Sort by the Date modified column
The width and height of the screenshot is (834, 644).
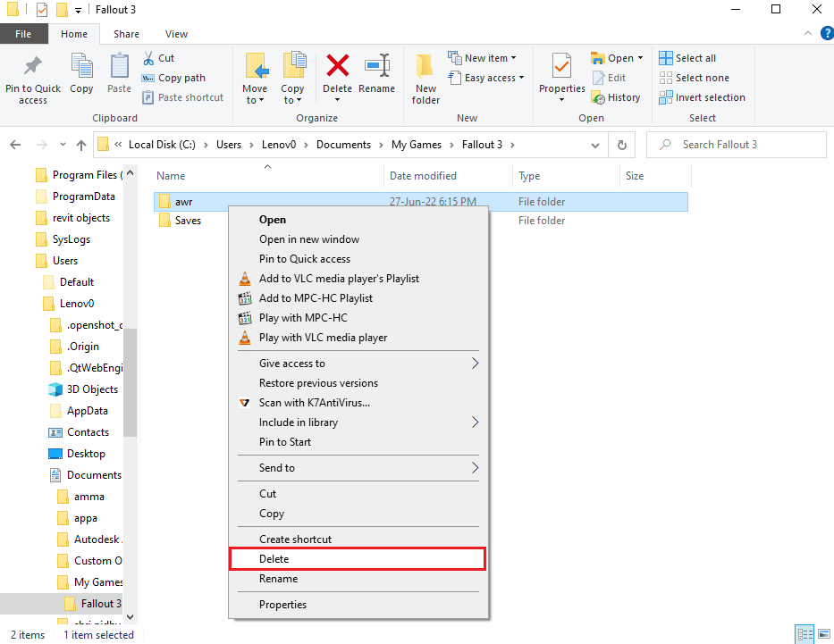point(448,176)
